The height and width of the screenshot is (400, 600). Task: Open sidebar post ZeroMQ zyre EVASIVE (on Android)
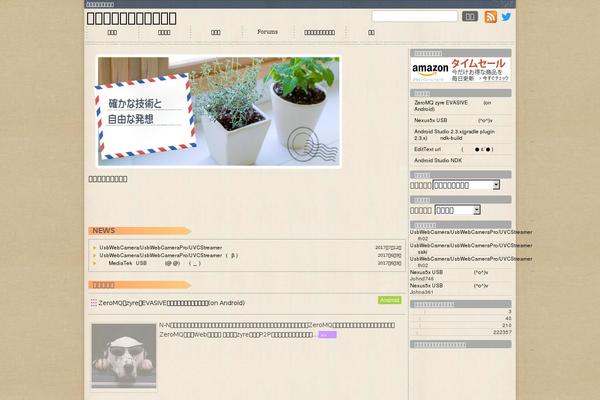[453, 106]
